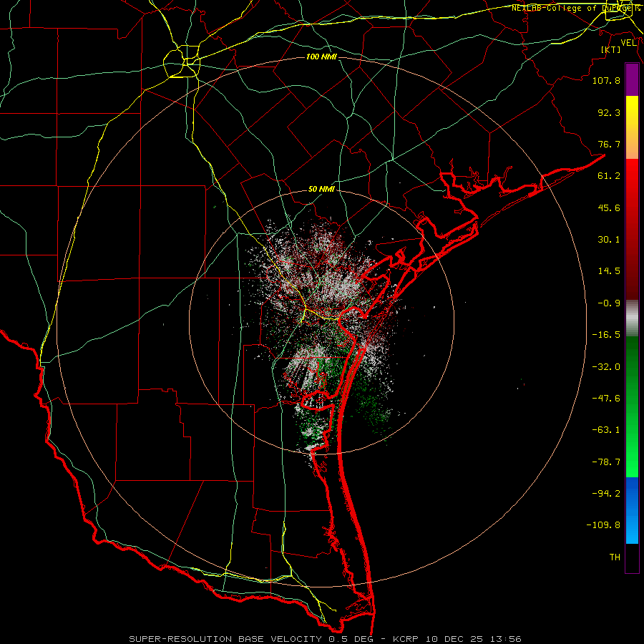644x644 pixels.
Task: Click the 14.5 velocity scale value
Action: 609,271
